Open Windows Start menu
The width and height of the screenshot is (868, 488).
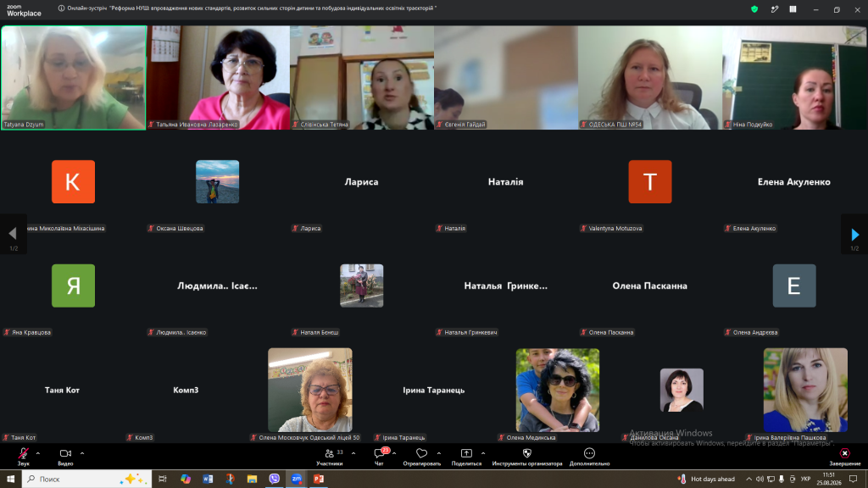click(10, 479)
